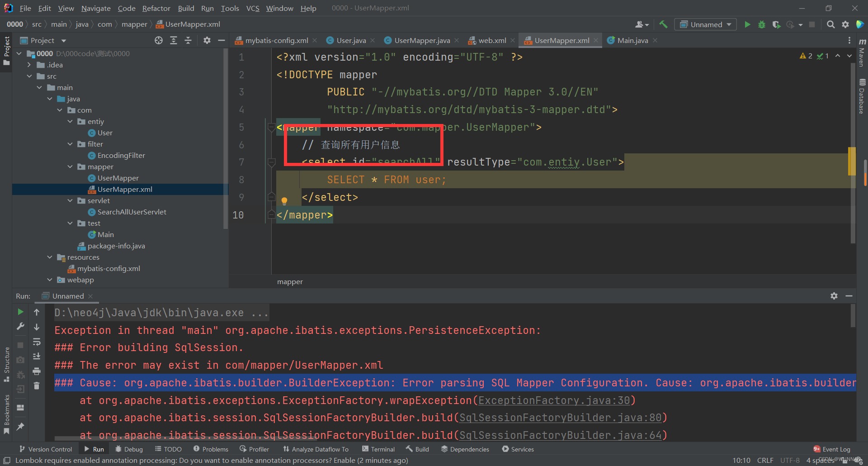
Task: Switch to mybatis-config.xml tab
Action: pos(276,40)
